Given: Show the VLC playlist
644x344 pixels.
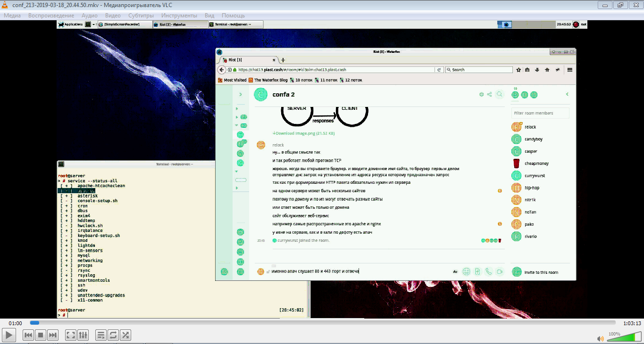Looking at the screenshot, I should [x=101, y=335].
